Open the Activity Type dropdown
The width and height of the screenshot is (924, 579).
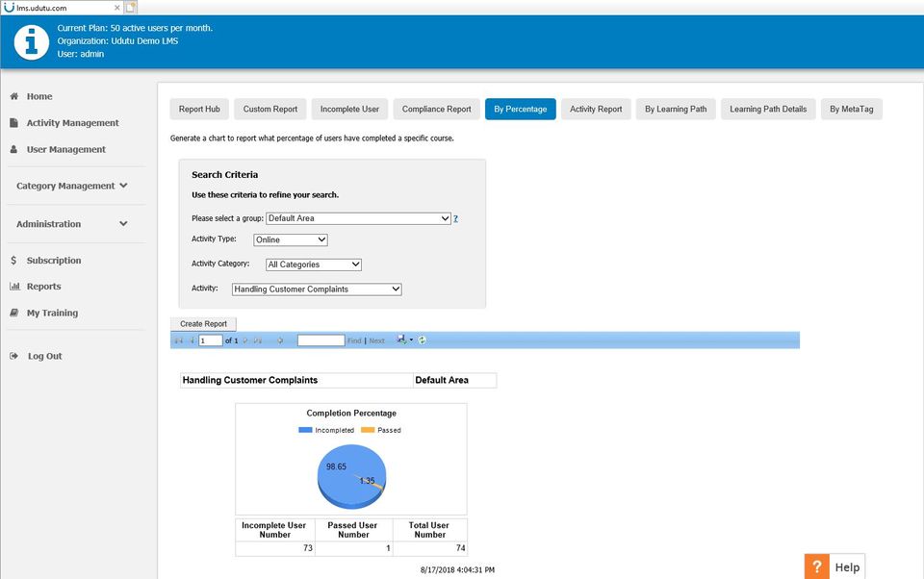pos(291,239)
